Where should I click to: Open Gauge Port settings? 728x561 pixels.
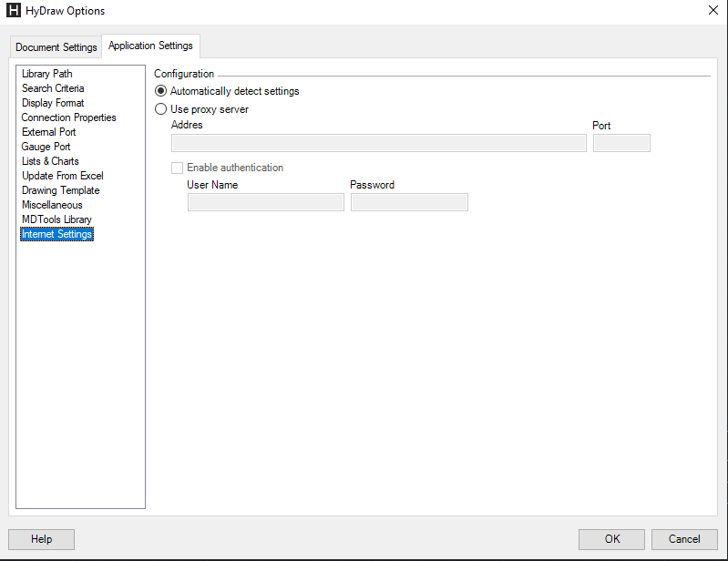pyautogui.click(x=46, y=147)
